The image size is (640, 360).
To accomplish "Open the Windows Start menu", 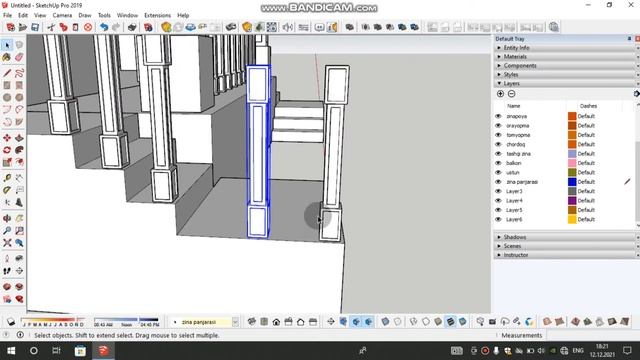I will (x=11, y=351).
